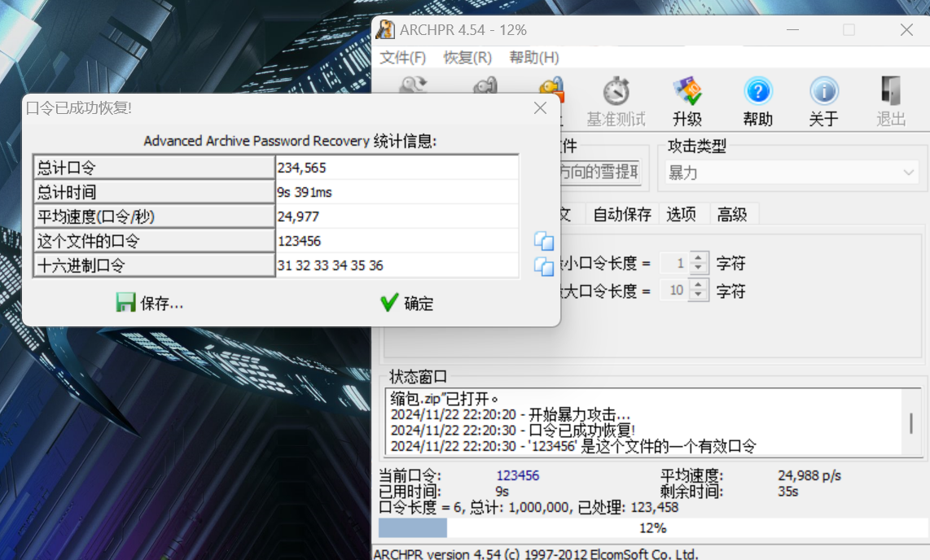Click the 平均速度 value 24,988 p/s
Image resolution: width=930 pixels, height=560 pixels.
pyautogui.click(x=809, y=475)
